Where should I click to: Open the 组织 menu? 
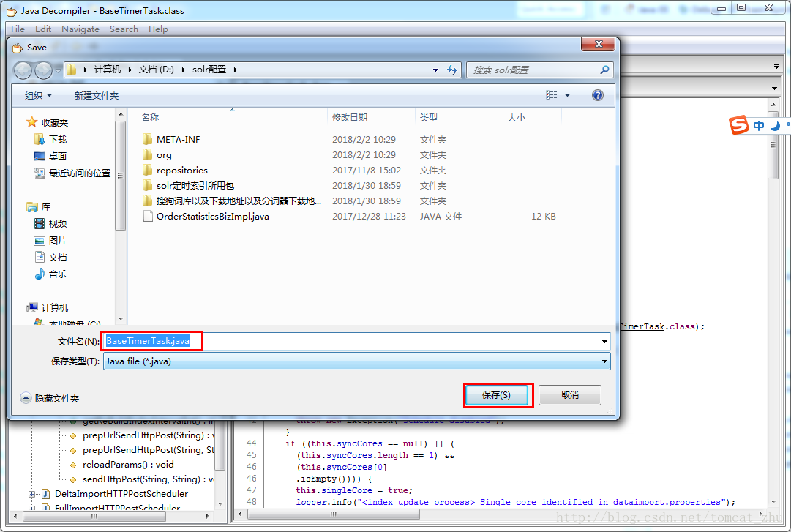38,96
